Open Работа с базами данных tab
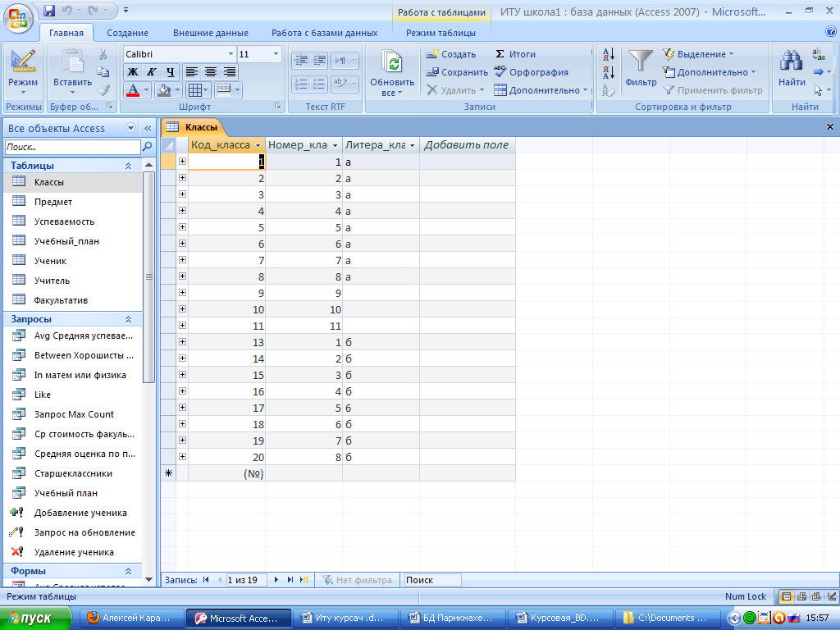840x630 pixels. pos(324,33)
